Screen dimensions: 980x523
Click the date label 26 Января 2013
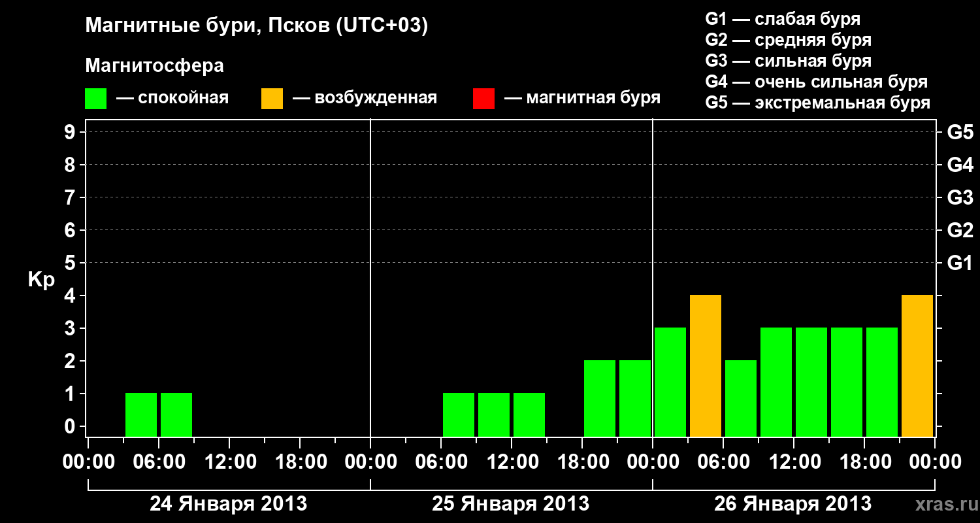(793, 504)
